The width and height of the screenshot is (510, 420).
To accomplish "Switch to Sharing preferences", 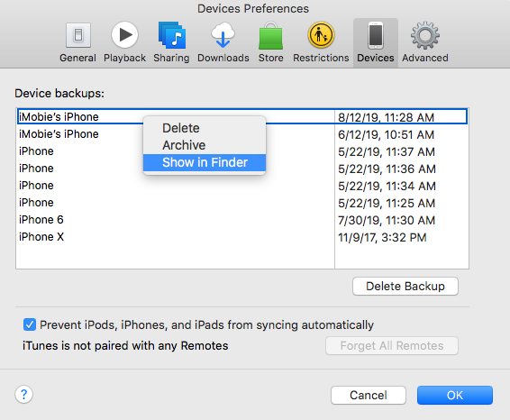I will point(171,42).
